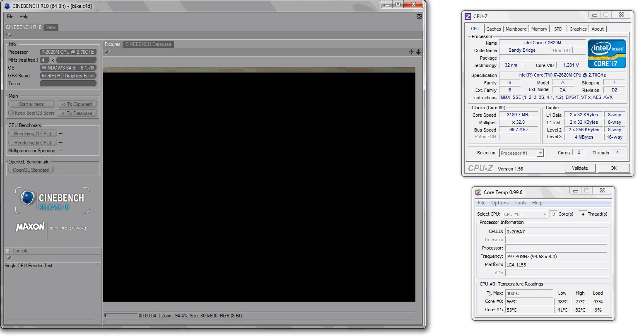
Task: Open the Options menu in Core Temp
Action: pos(500,203)
